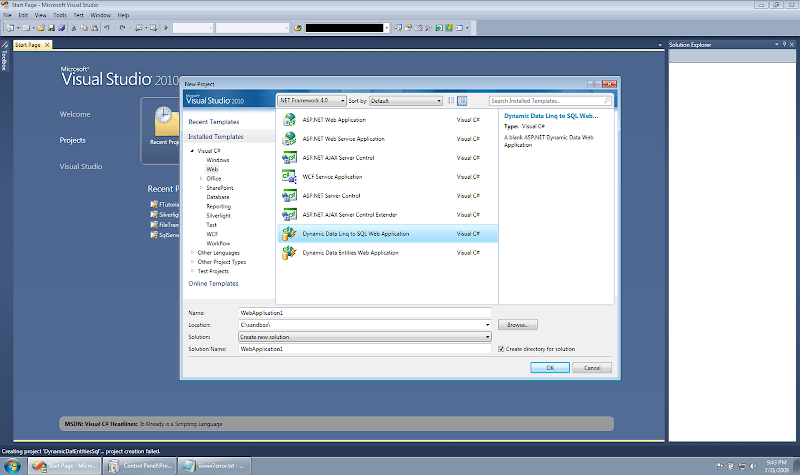The height and width of the screenshot is (475, 800).
Task: Toggle Create directory for solution checkbox
Action: pos(501,349)
